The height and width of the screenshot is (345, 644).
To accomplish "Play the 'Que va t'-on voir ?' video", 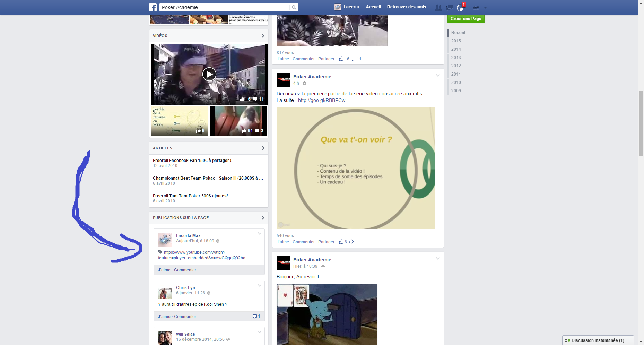I will tap(356, 168).
